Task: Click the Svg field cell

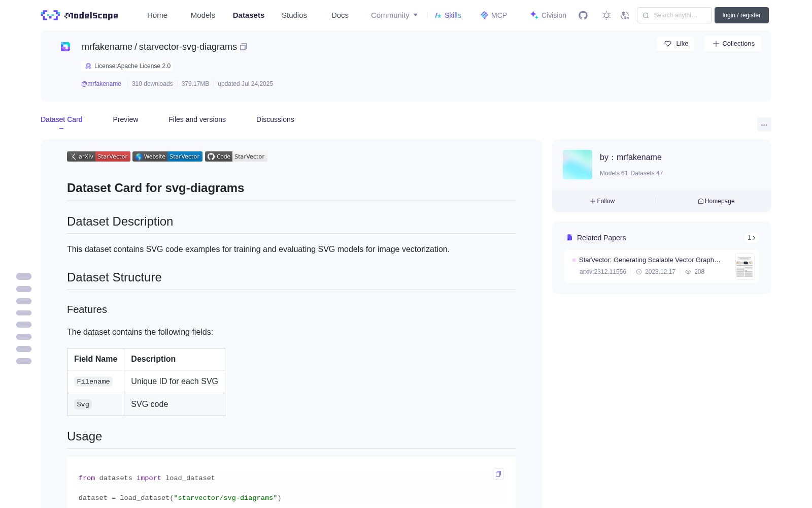Action: click(95, 404)
